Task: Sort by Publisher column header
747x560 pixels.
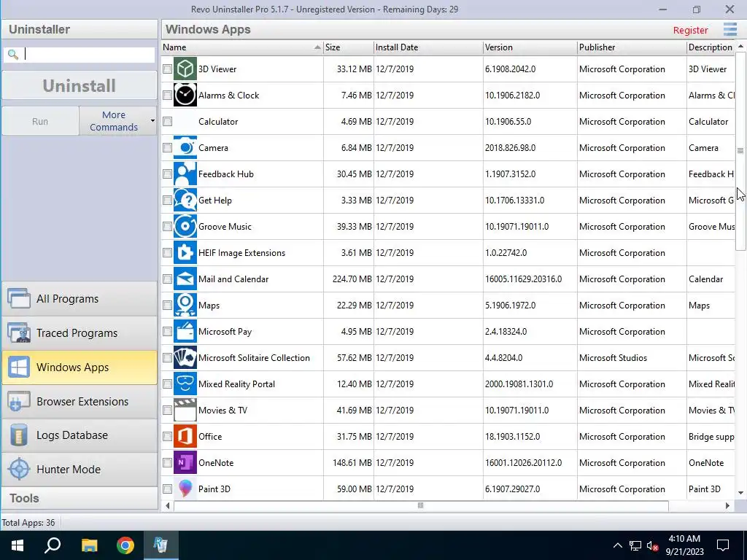Action: click(632, 47)
